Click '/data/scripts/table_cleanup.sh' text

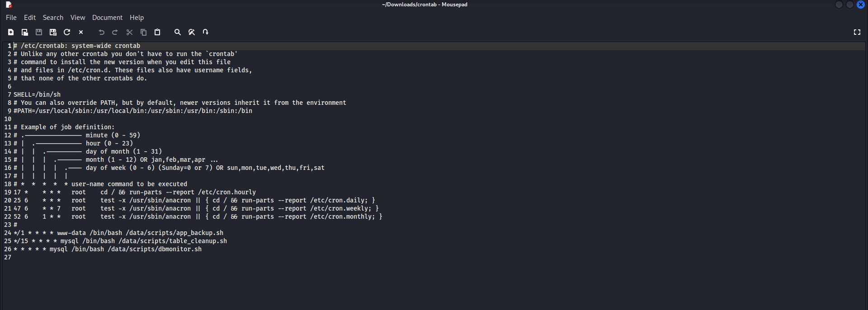(173, 241)
